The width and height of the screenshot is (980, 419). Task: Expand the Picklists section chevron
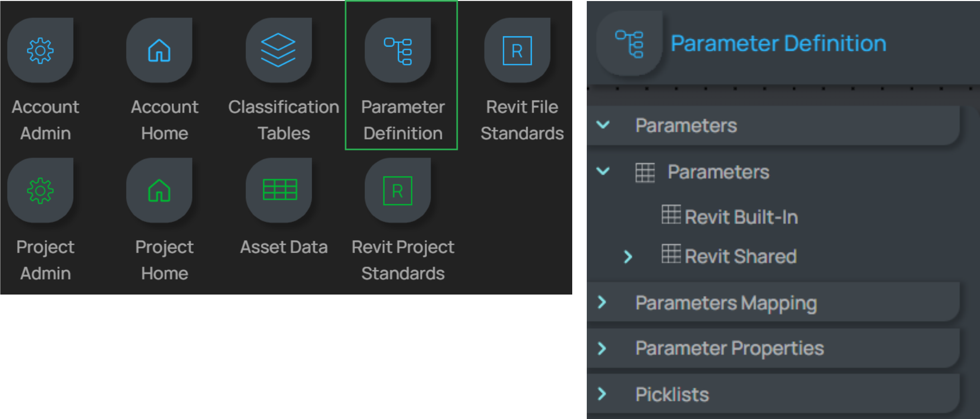pyautogui.click(x=602, y=394)
